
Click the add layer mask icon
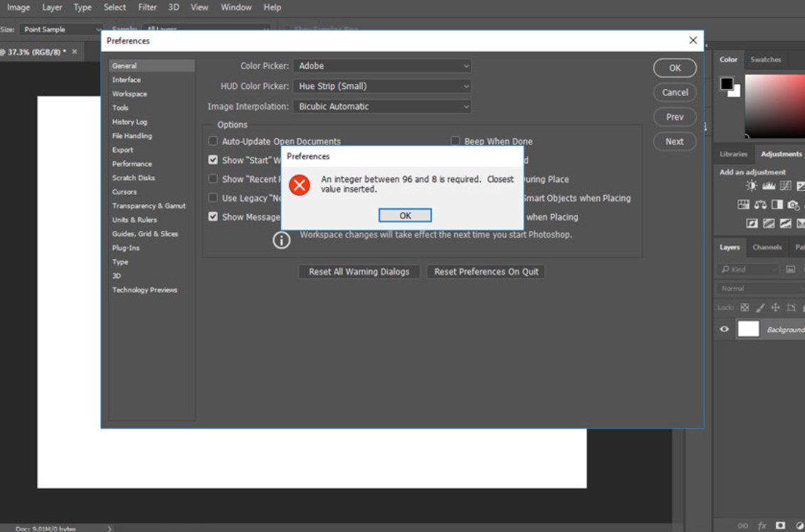780,526
